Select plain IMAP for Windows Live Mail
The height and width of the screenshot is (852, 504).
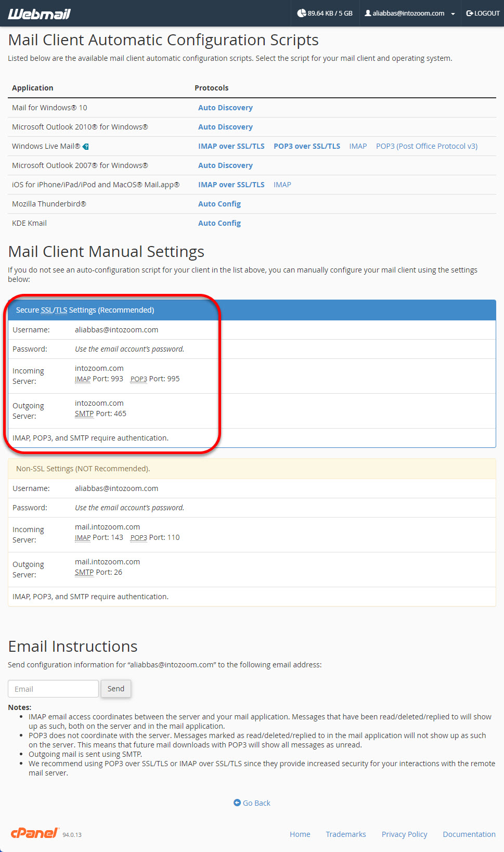(x=358, y=146)
